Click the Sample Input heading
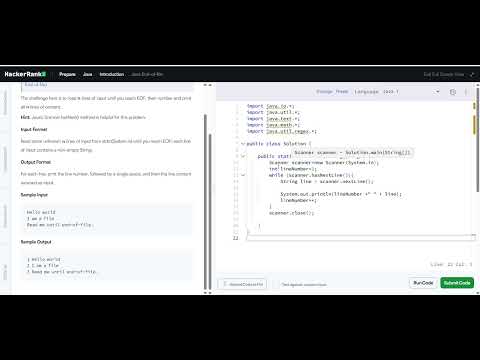Viewport: 480px width, 360px height. point(34,195)
